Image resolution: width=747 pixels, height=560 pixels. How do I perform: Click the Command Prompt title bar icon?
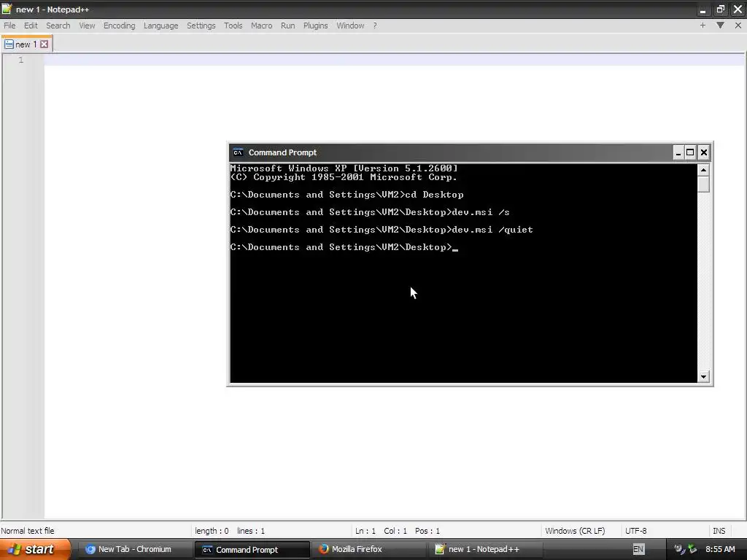click(x=238, y=152)
